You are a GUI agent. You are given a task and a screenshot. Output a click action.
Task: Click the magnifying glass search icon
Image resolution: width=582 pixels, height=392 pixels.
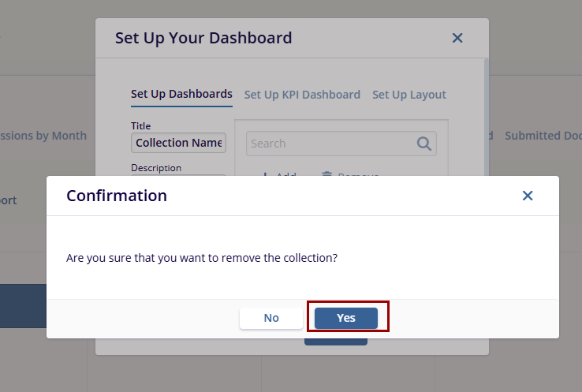pyautogui.click(x=424, y=144)
